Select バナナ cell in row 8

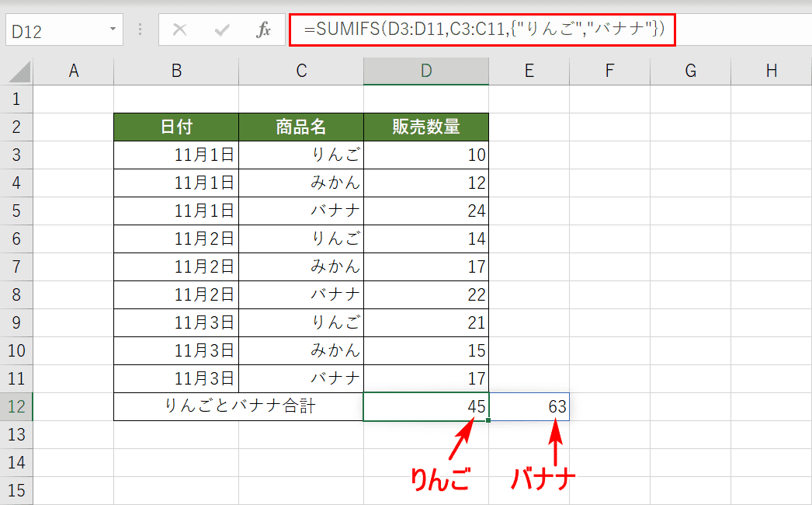[301, 295]
